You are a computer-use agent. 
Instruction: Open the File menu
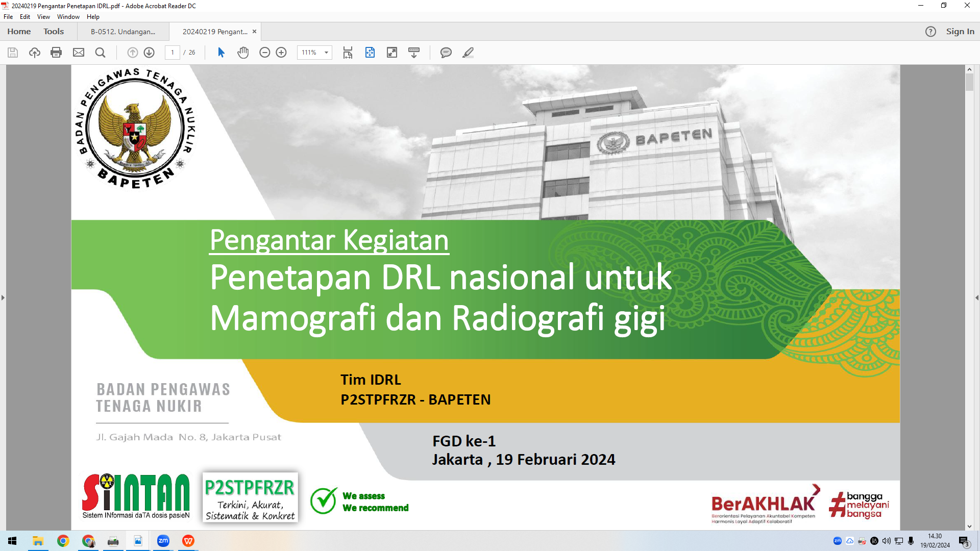point(8,17)
